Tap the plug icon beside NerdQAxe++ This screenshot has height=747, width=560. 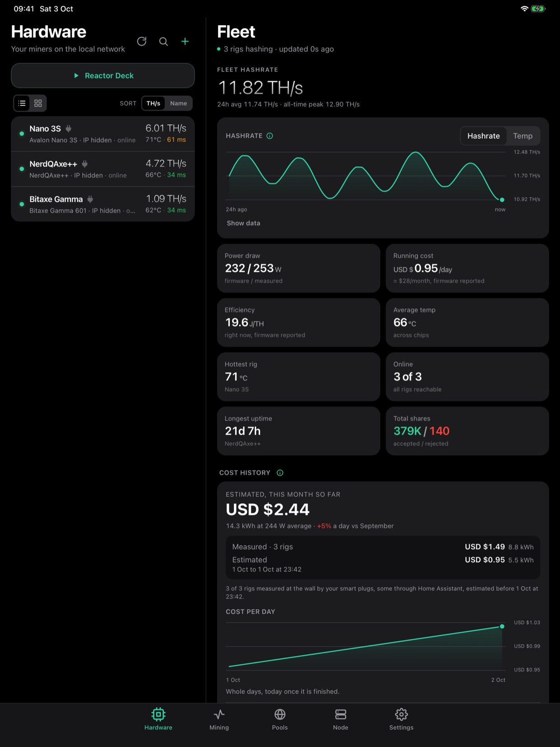pos(85,164)
